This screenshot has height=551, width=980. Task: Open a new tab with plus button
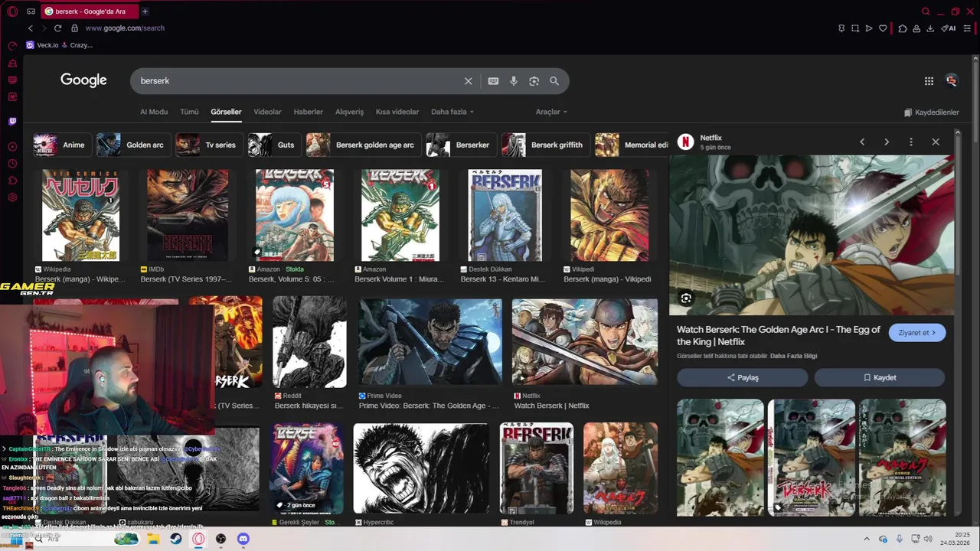pyautogui.click(x=145, y=11)
